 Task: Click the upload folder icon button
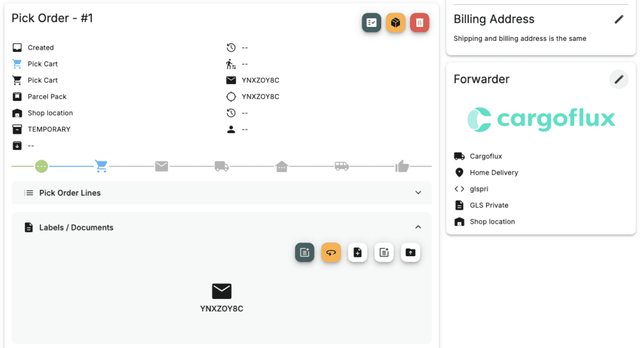pyautogui.click(x=410, y=253)
